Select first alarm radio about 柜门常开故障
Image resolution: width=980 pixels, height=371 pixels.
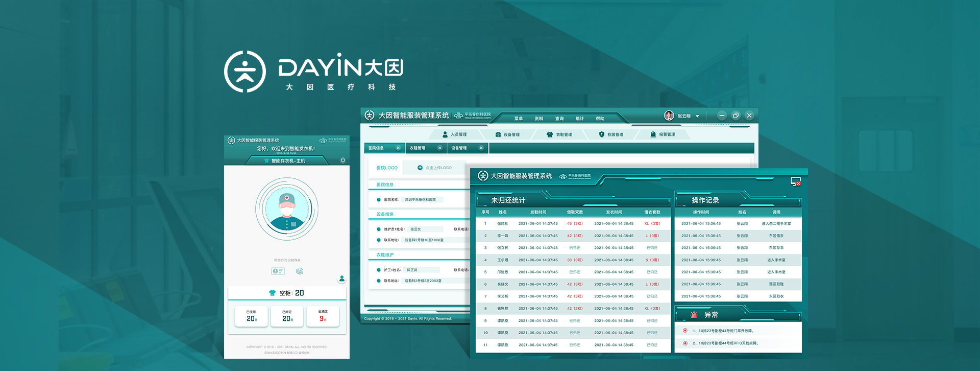[685, 331]
